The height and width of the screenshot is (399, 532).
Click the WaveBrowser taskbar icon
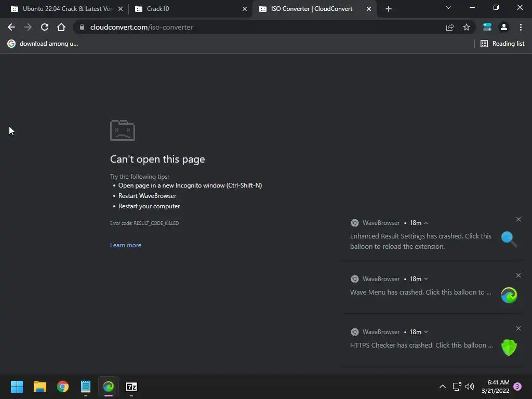click(x=109, y=387)
